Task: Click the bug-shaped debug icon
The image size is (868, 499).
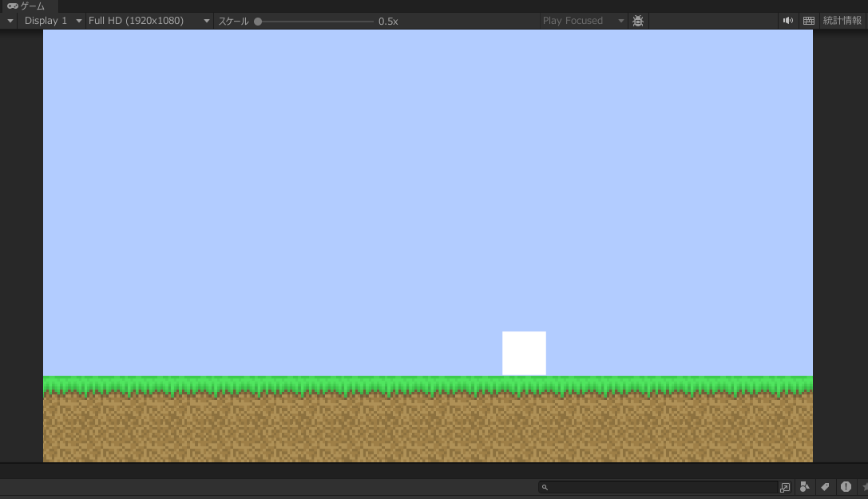Action: click(638, 21)
